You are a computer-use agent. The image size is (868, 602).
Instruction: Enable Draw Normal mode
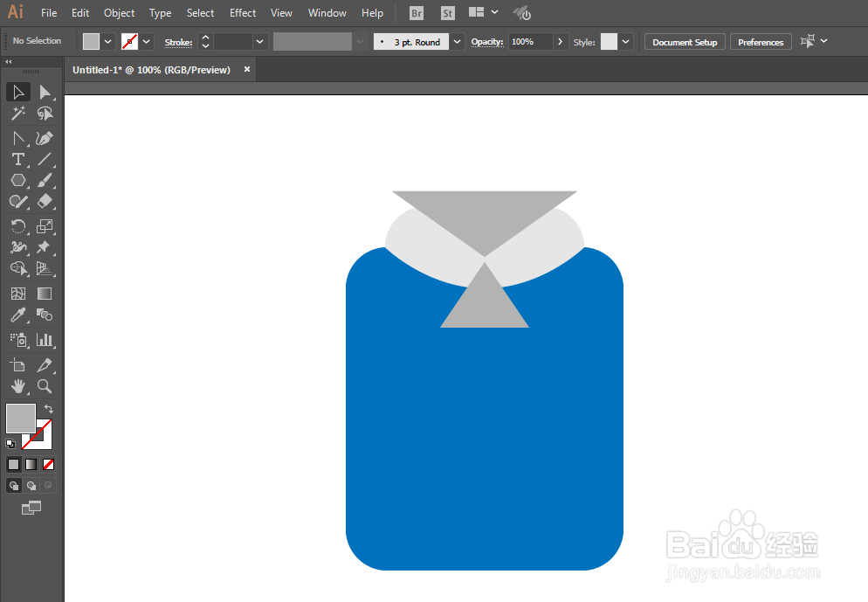(14, 486)
